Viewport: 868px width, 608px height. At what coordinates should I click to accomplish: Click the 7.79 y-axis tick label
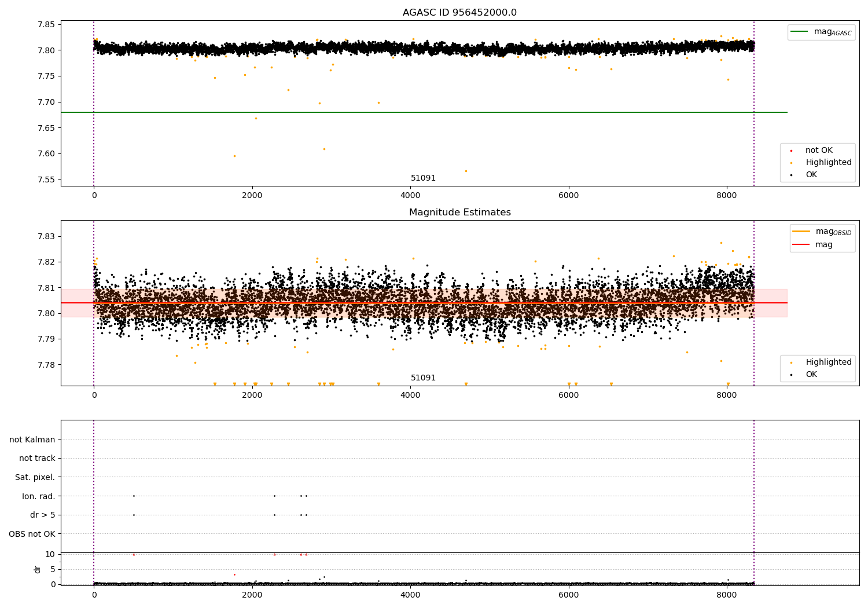46,339
